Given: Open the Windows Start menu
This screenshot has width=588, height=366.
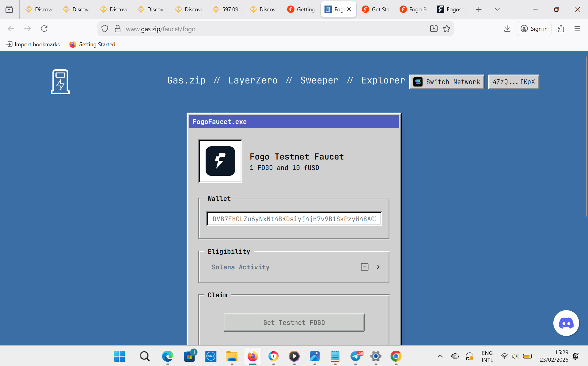Looking at the screenshot, I should pyautogui.click(x=119, y=356).
